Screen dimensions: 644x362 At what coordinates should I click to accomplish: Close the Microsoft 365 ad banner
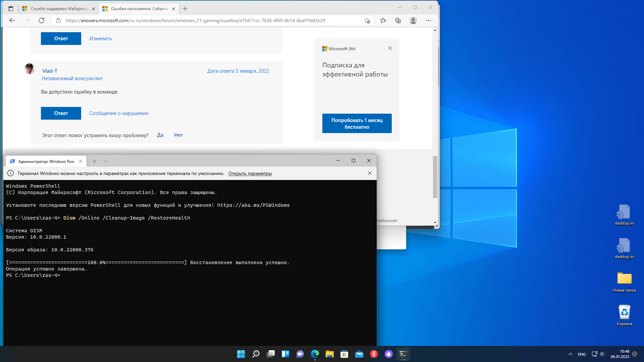click(390, 48)
